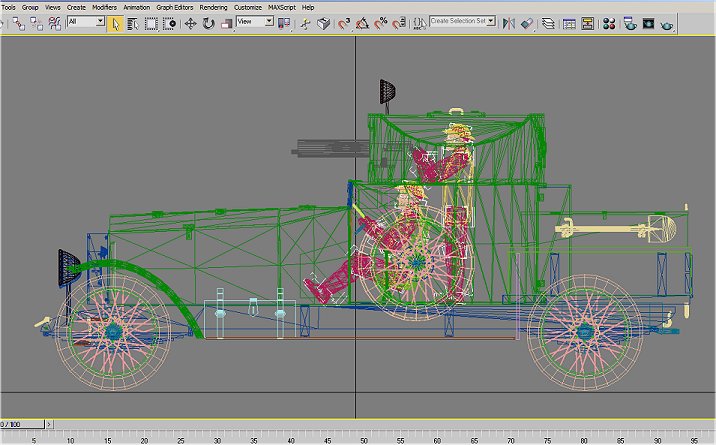Open the Customize menu
716x445 pixels.
[248, 7]
